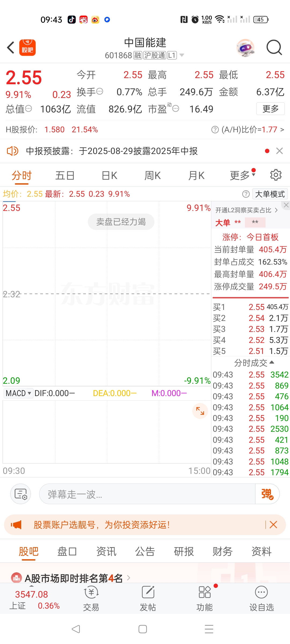Tap the trade row with volume 2530
The width and height of the screenshot is (290, 644).
(x=251, y=429)
